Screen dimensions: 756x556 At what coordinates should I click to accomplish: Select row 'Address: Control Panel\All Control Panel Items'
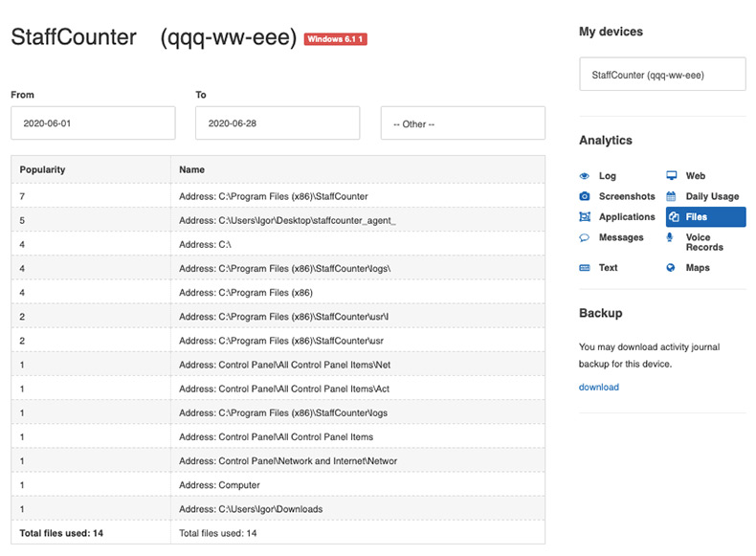278,437
